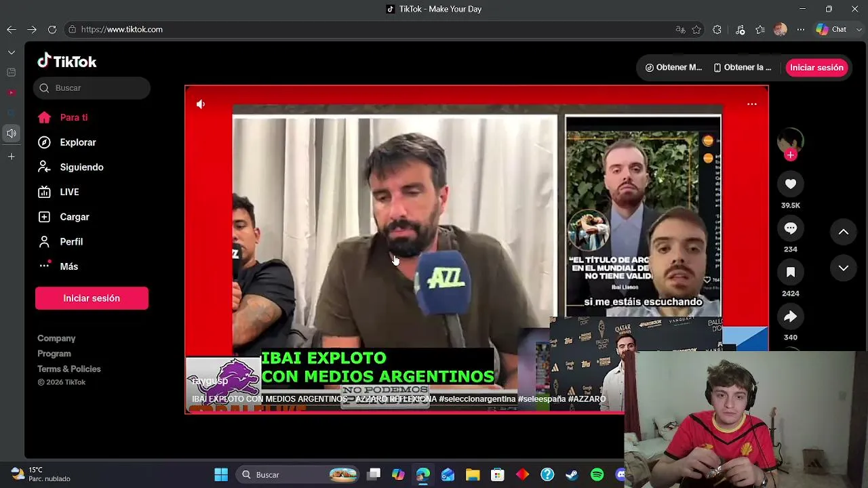
Task: Open the weather widget showing 15°C
Action: (x=41, y=474)
